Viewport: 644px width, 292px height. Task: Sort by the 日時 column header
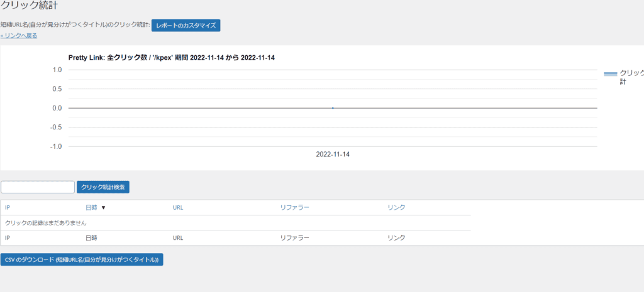91,207
